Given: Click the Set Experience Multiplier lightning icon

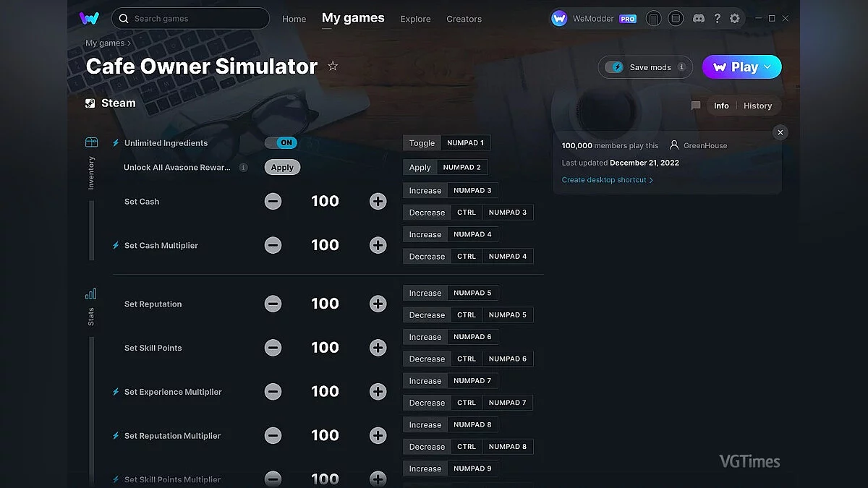Looking at the screenshot, I should click(x=116, y=392).
